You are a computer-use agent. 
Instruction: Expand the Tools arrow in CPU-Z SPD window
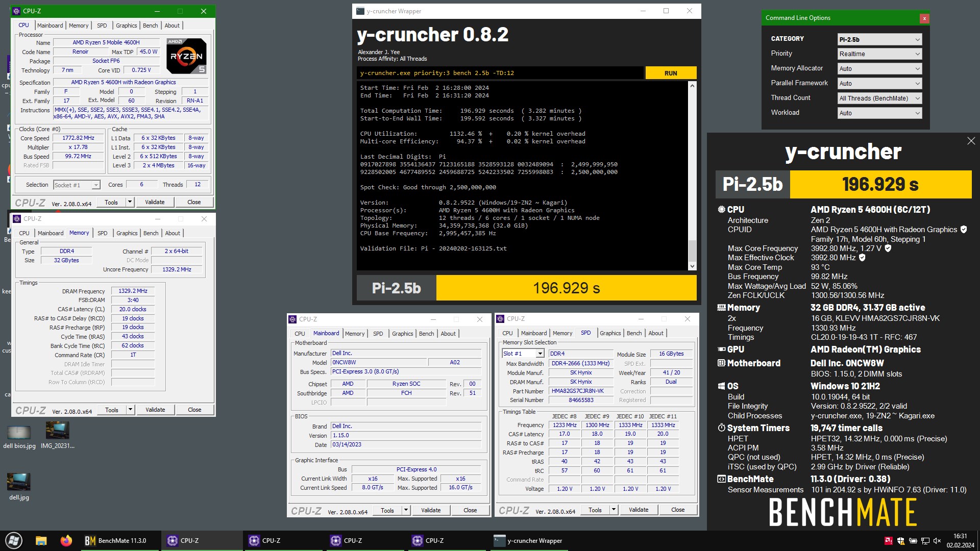click(614, 510)
